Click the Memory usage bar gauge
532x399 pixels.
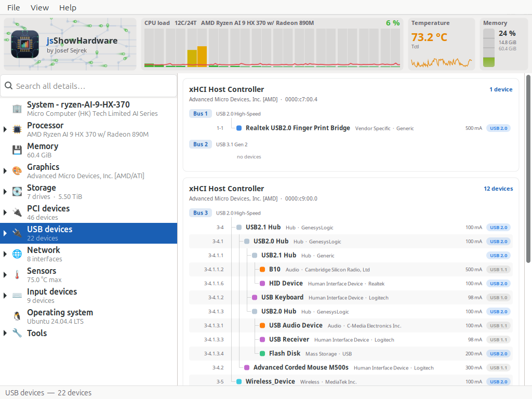pos(488,47)
